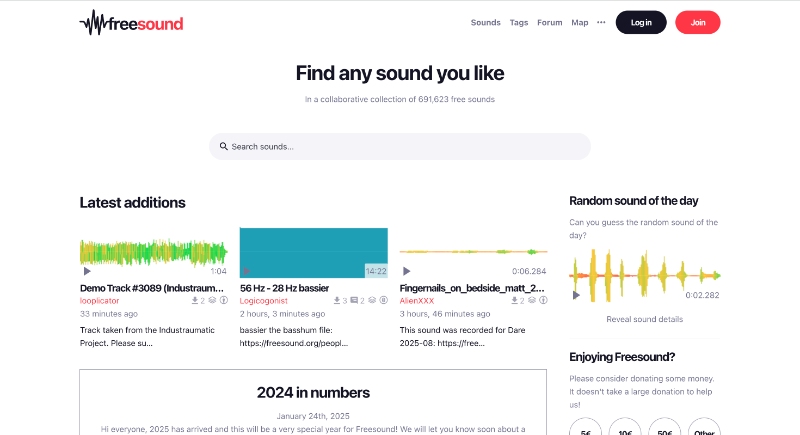The width and height of the screenshot is (800, 435).
Task: Play the Fingernails_on_bedside sound
Action: (406, 271)
